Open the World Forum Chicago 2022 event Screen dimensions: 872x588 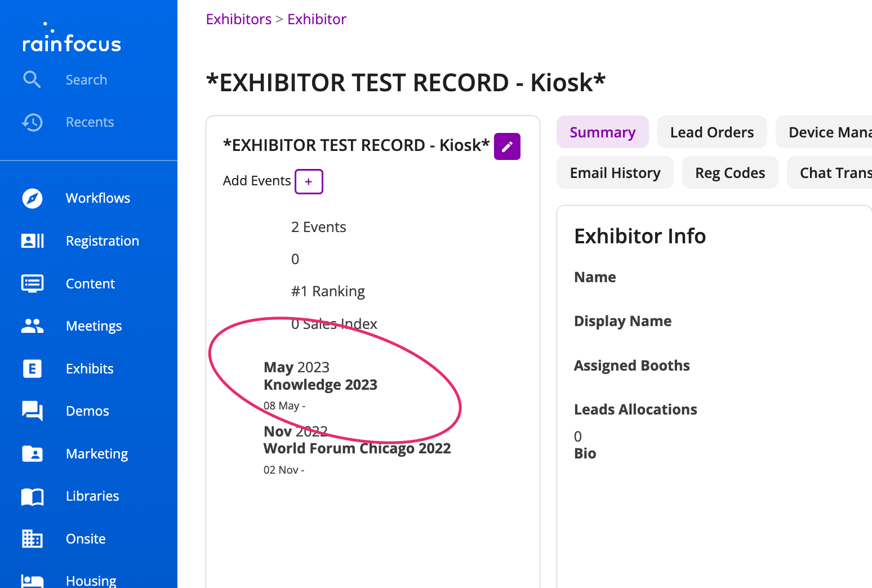pos(357,448)
